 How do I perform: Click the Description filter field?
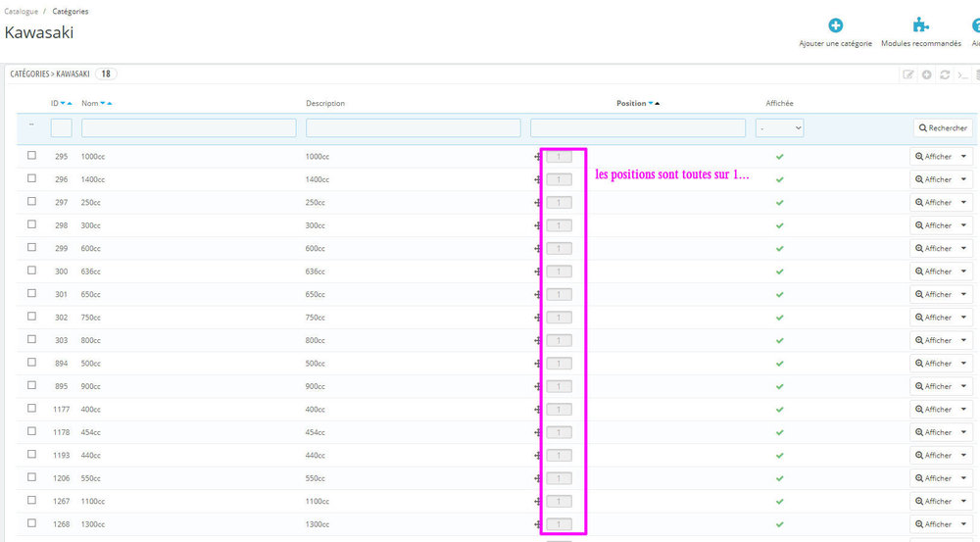point(414,128)
